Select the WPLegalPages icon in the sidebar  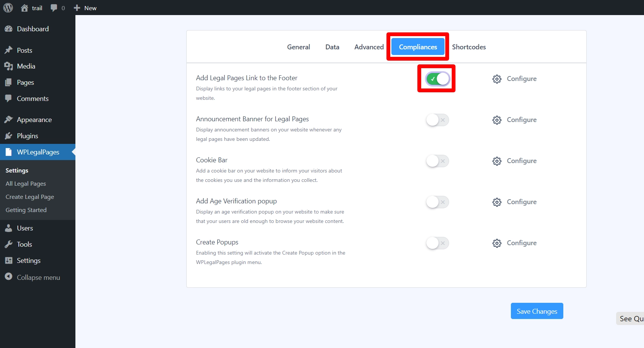click(x=9, y=152)
